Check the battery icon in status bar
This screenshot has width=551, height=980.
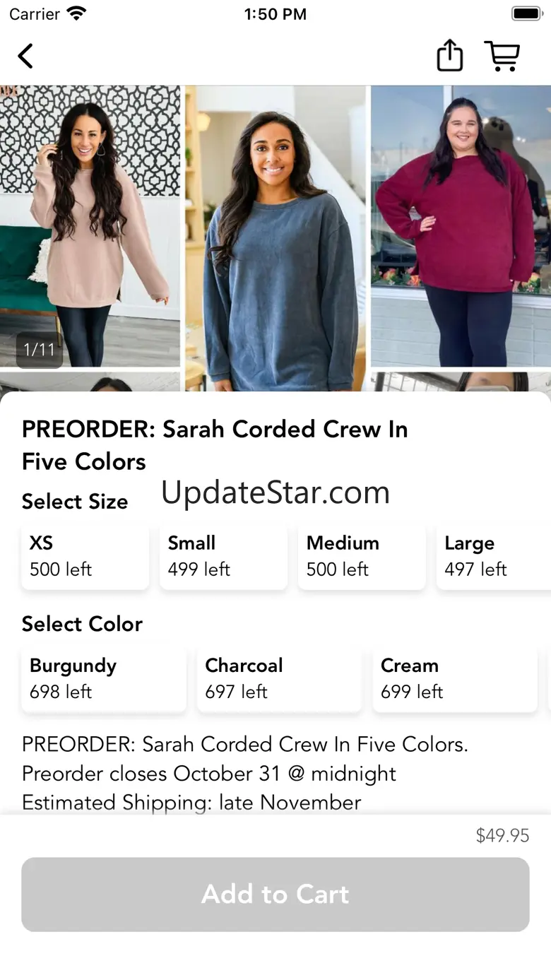click(x=526, y=13)
